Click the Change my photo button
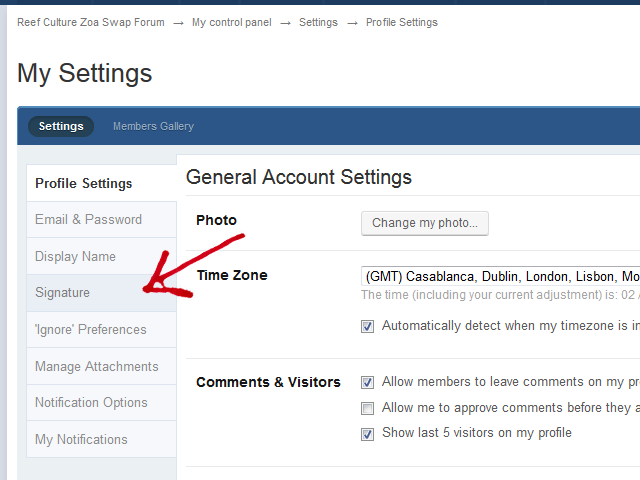The image size is (640, 480). pyautogui.click(x=424, y=223)
